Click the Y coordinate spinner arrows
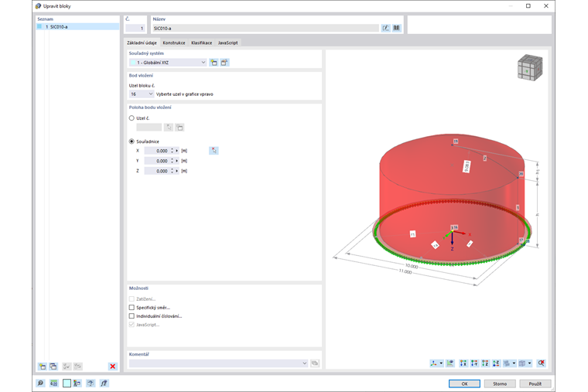 (x=172, y=161)
